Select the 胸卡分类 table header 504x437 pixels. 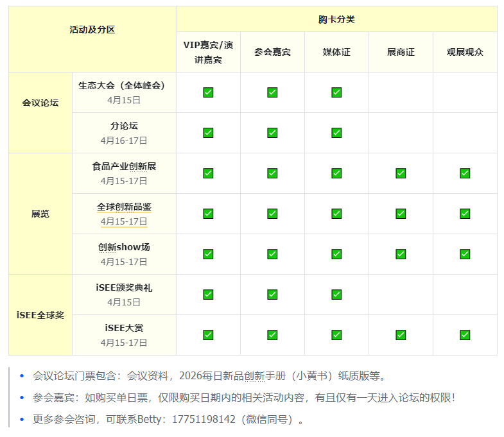click(336, 19)
